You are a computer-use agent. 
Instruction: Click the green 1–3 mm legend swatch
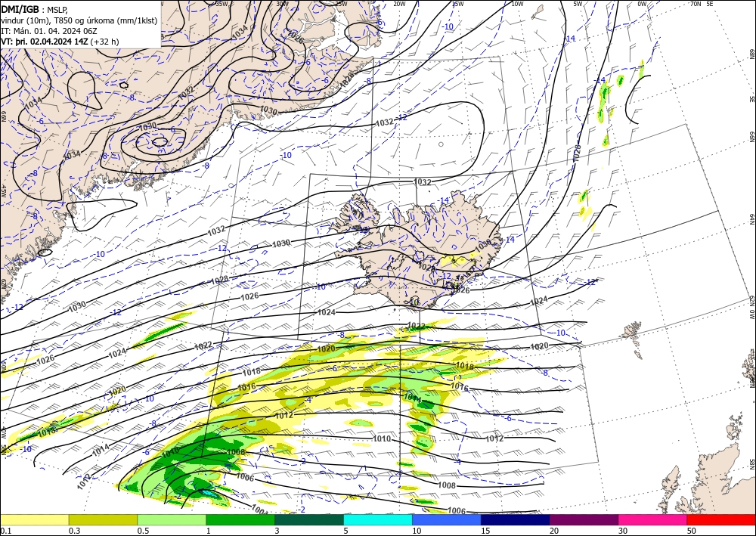click(240, 519)
